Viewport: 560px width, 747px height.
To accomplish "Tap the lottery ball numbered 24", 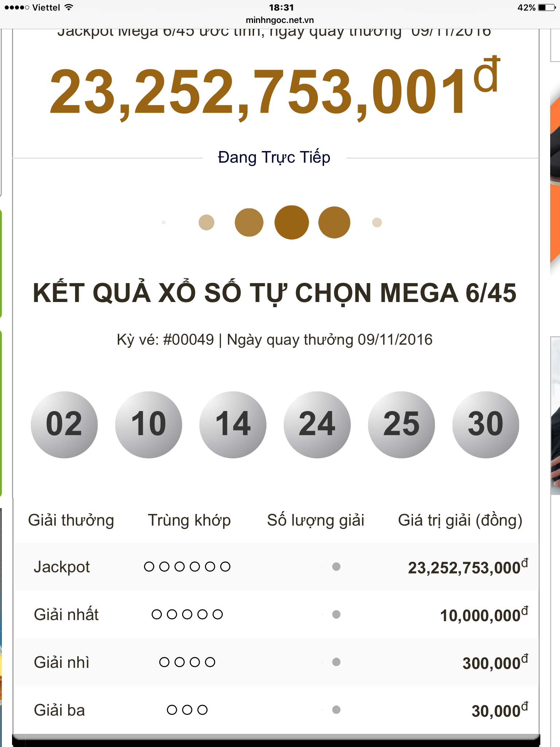I will [x=317, y=425].
